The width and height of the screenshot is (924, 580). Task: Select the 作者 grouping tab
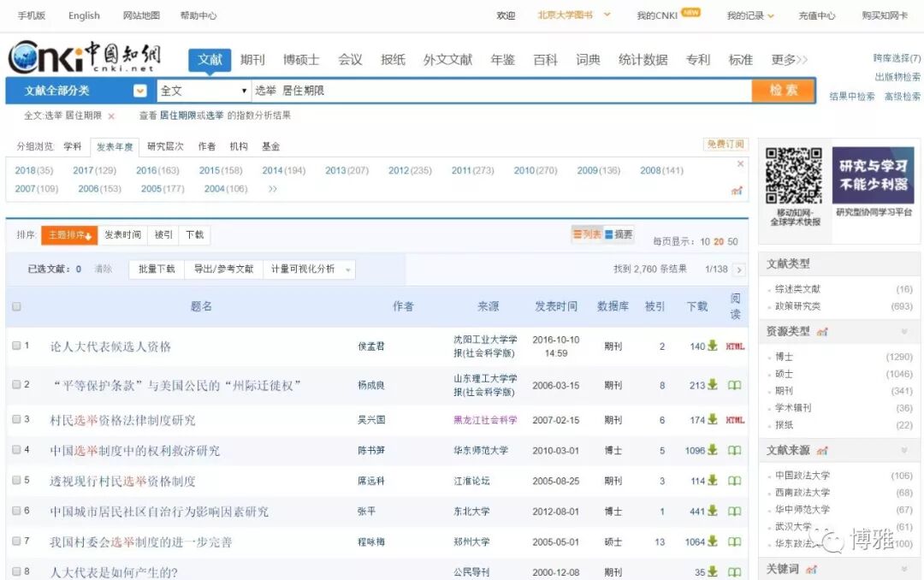(207, 146)
